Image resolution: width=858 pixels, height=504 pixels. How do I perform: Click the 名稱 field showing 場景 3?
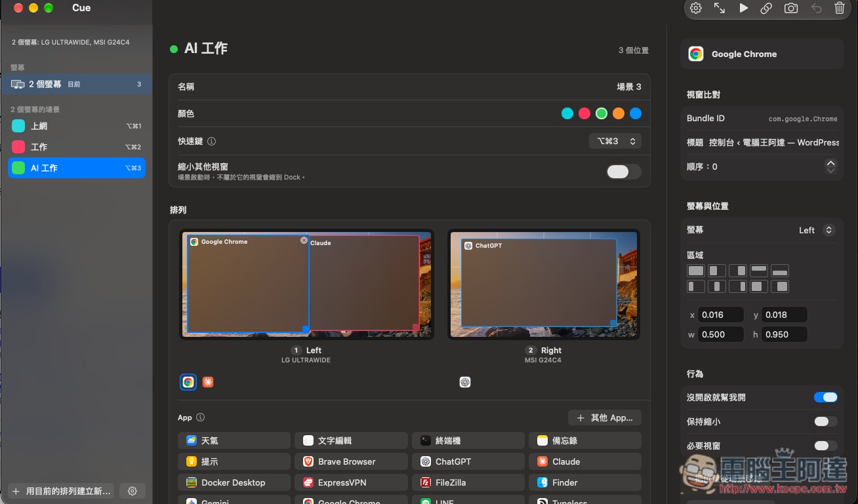(409, 87)
